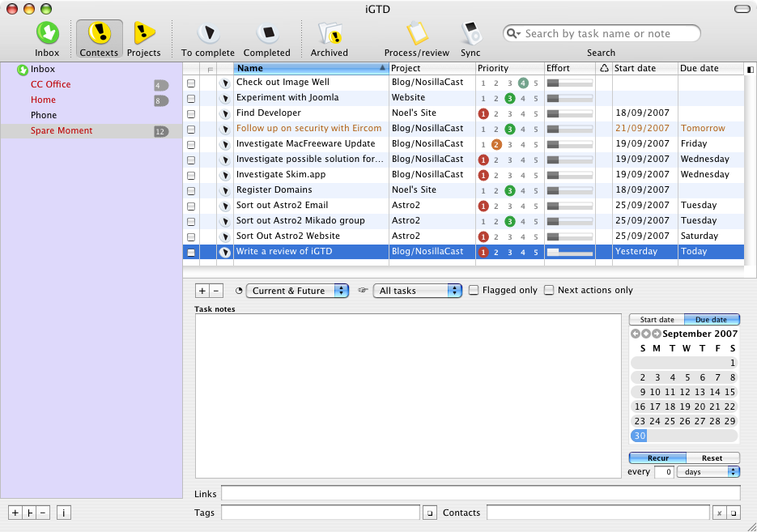Toggle Next actions only checkbox
This screenshot has width=757, height=532.
550,291
